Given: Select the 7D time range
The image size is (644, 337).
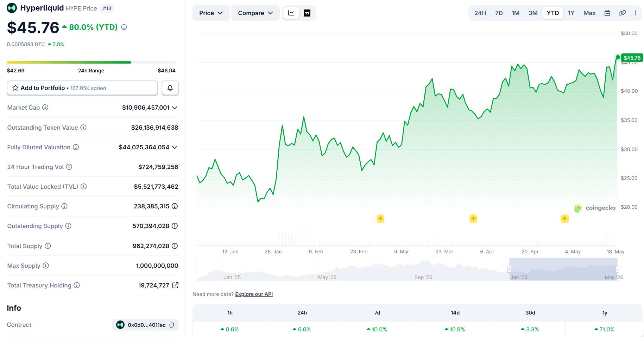Looking at the screenshot, I should click(499, 13).
